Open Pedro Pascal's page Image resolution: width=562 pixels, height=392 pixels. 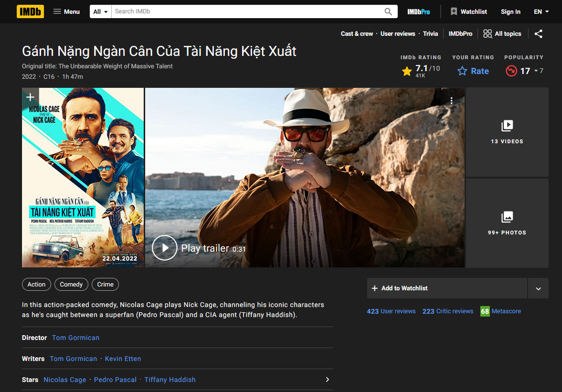115,379
